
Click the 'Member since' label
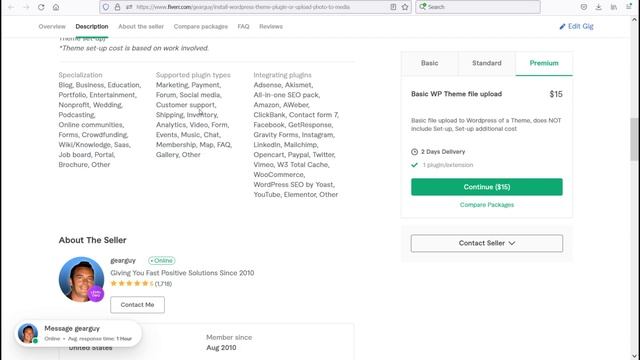(x=229, y=338)
